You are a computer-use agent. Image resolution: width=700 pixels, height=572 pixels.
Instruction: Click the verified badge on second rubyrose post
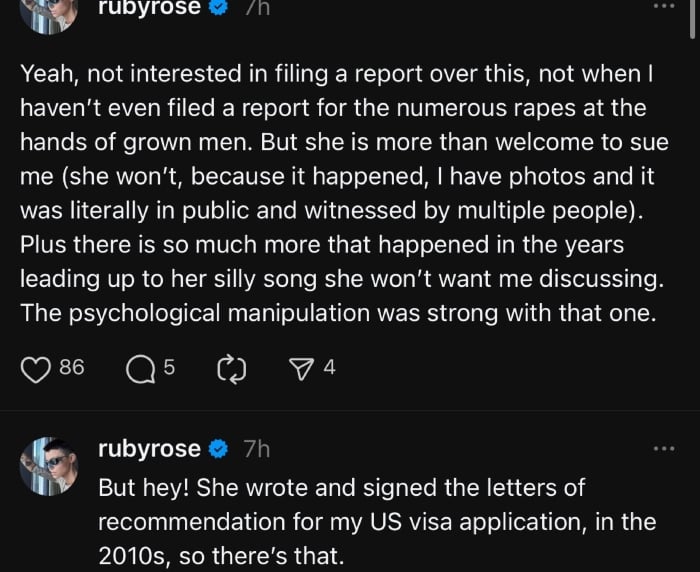(x=219, y=450)
